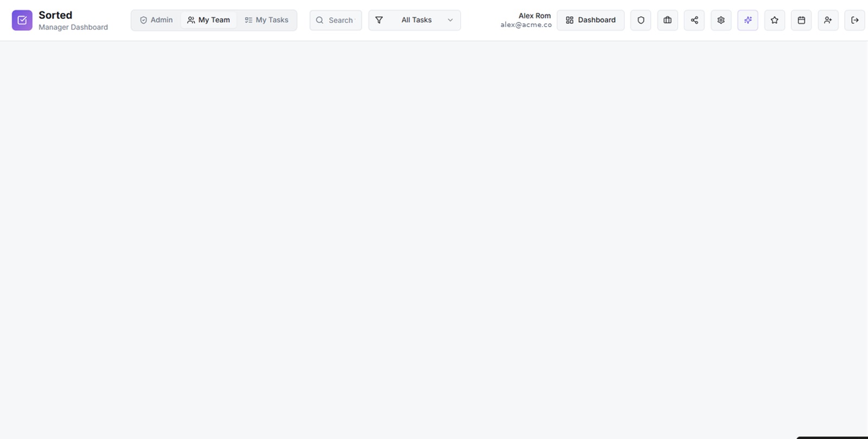868x439 pixels.
Task: Open the shield icon button
Action: [x=641, y=20]
